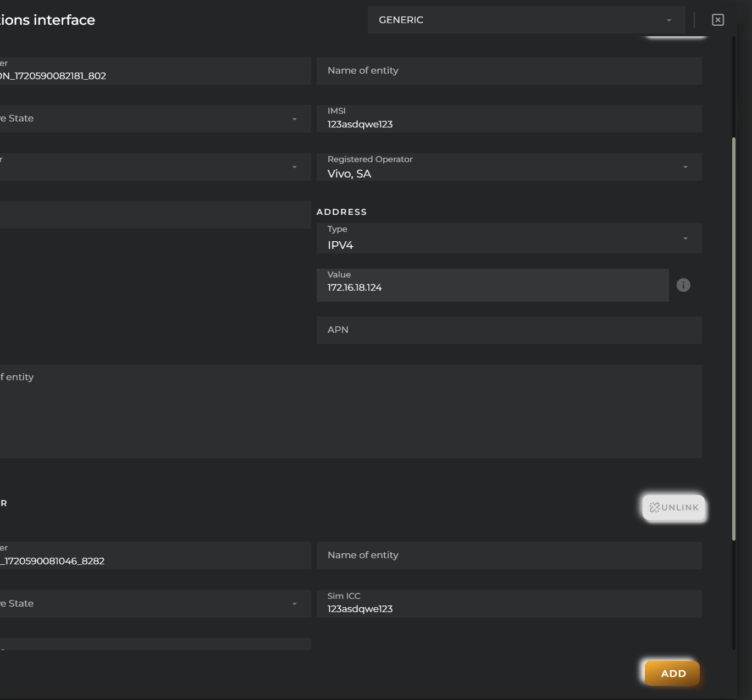This screenshot has height=700, width=752.
Task: Click the empty field left of ADDRESS heading
Action: (155, 215)
